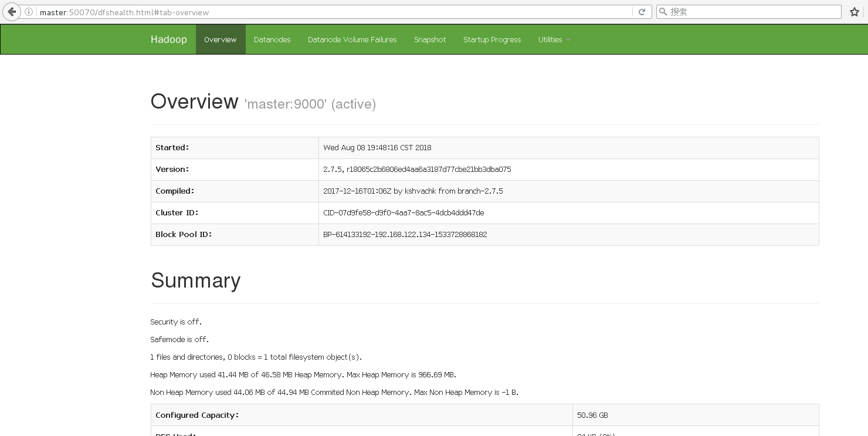
Task: Click the Version value in the table
Action: coord(417,170)
